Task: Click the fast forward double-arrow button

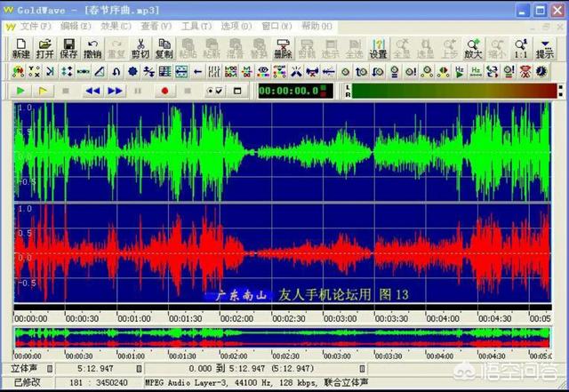Action: [x=115, y=91]
